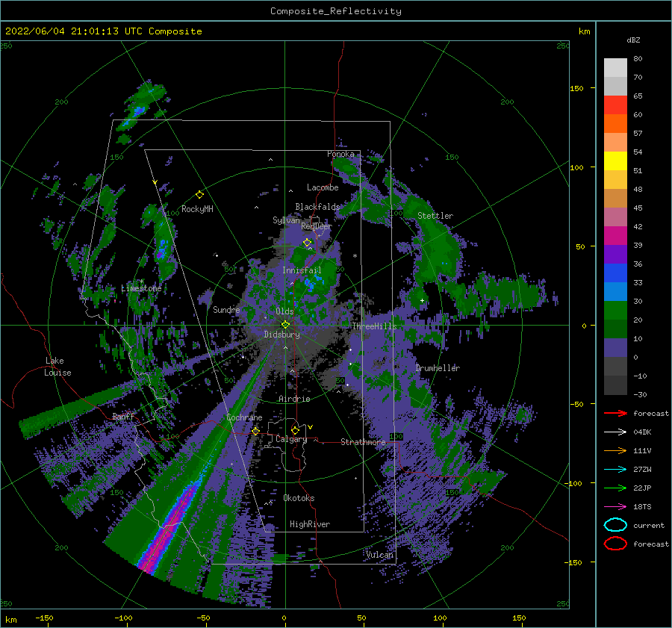Click the Strathmore label
This screenshot has height=628, width=672.
pyautogui.click(x=363, y=442)
